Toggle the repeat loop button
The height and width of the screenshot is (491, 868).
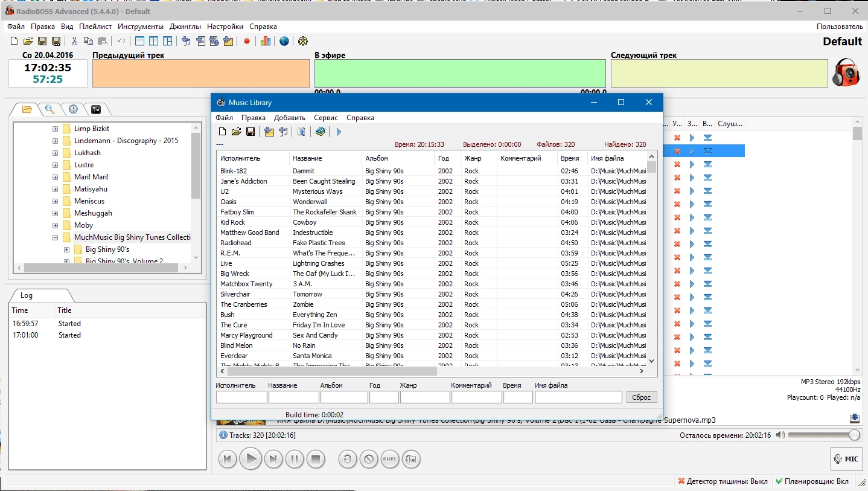pos(347,459)
